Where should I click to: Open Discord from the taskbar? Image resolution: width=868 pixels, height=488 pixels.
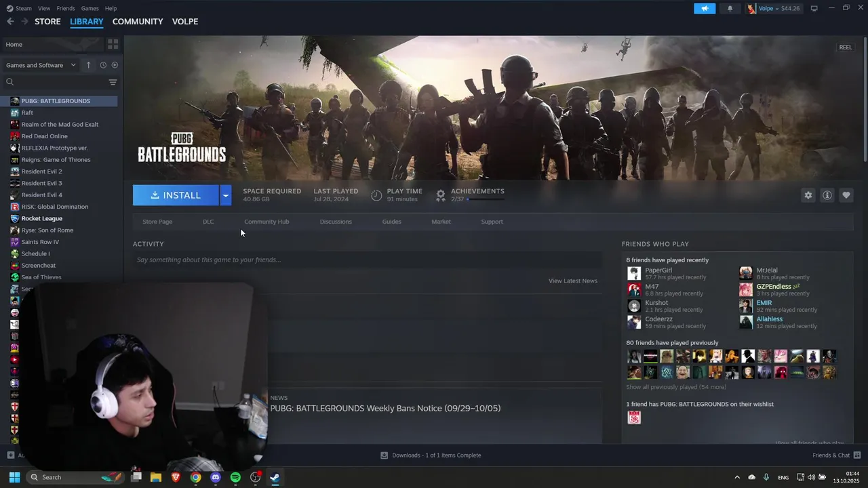pyautogui.click(x=216, y=477)
